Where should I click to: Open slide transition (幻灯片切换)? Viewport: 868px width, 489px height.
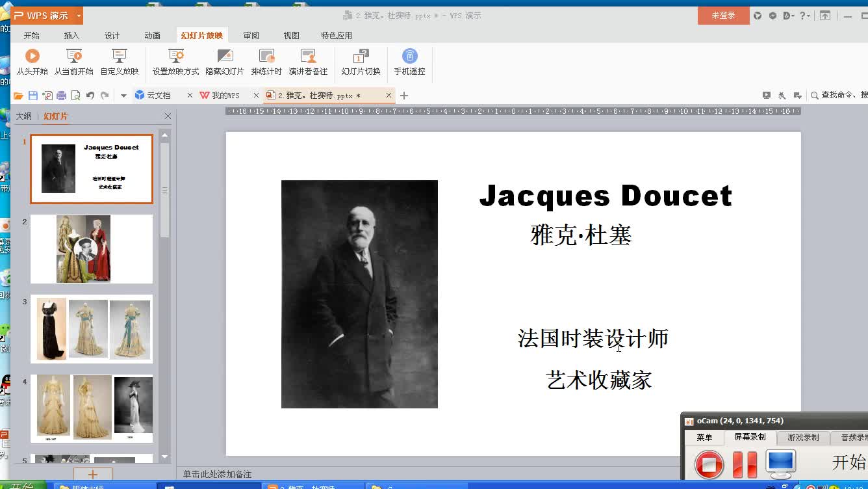(361, 62)
